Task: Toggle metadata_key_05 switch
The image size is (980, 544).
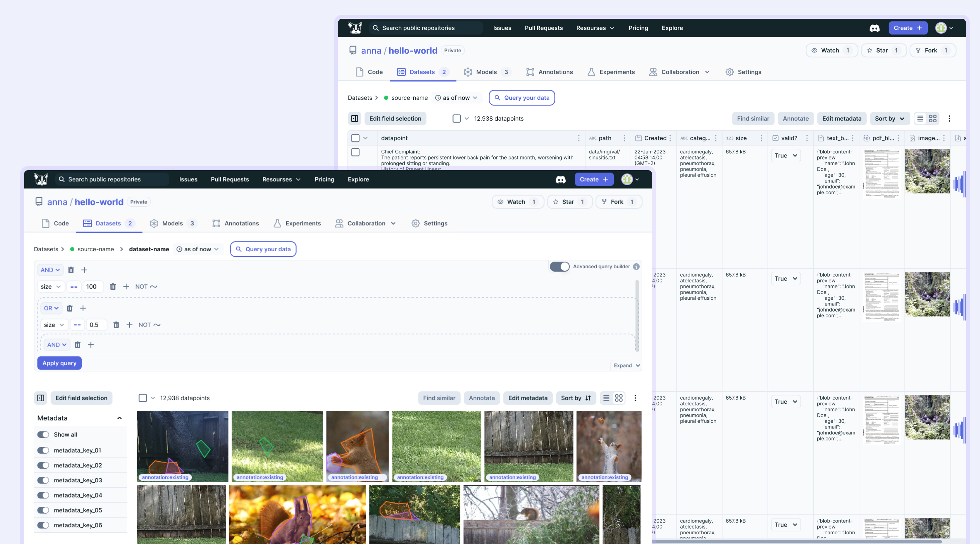Action: [43, 510]
